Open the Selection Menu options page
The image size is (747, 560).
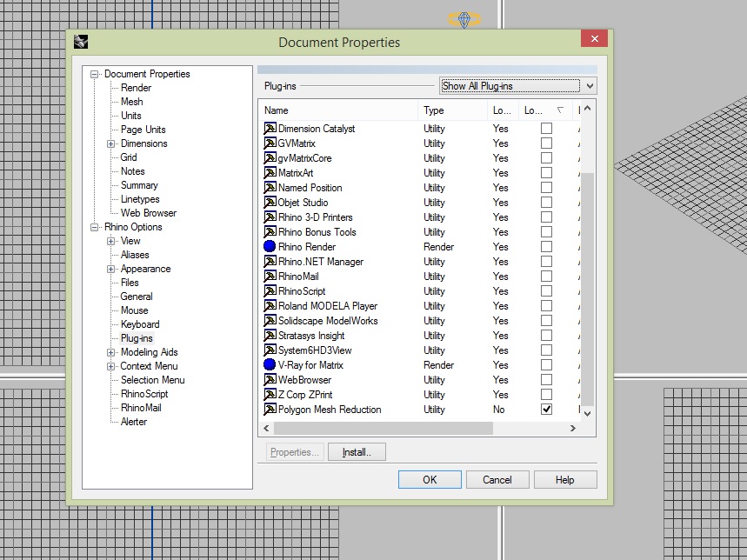click(x=152, y=380)
